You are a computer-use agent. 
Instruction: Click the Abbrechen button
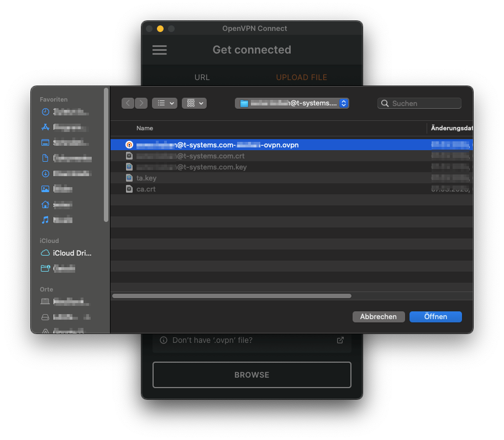pos(379,317)
